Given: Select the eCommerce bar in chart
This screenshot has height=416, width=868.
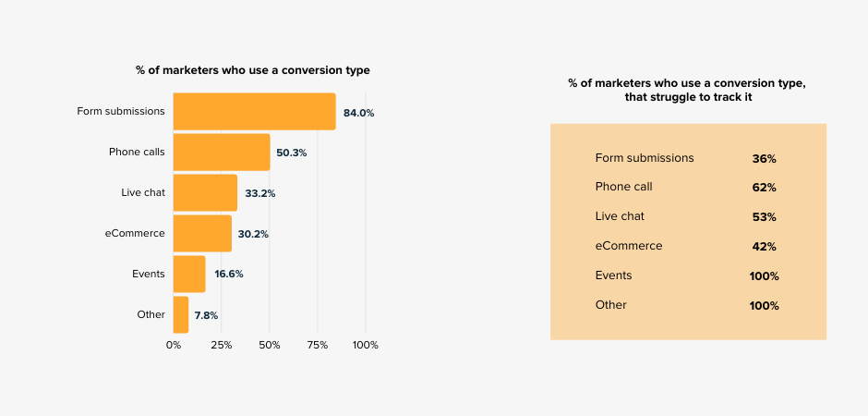Looking at the screenshot, I should pos(202,234).
